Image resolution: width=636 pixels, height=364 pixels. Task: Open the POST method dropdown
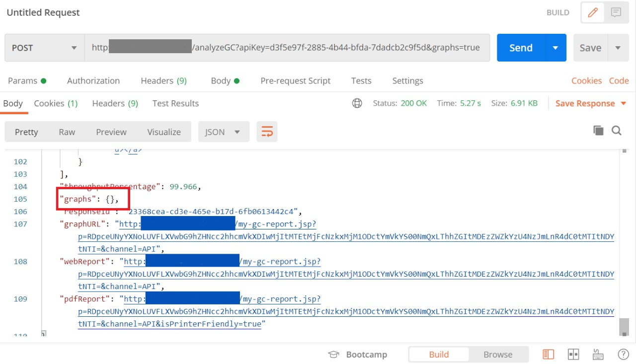point(45,48)
